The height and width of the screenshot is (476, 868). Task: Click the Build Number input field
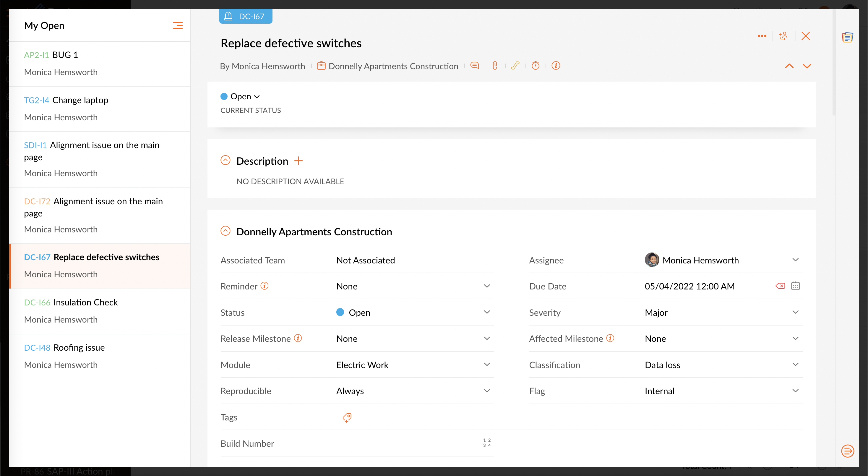point(404,443)
